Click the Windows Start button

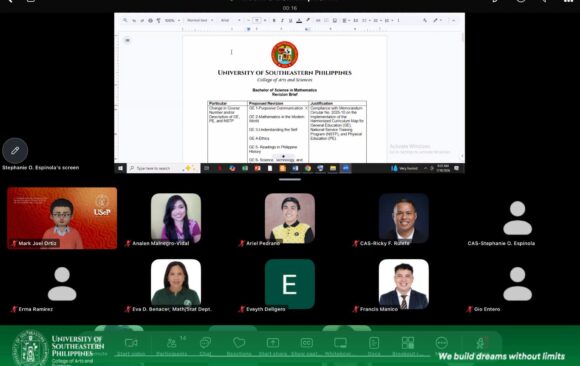pos(120,168)
